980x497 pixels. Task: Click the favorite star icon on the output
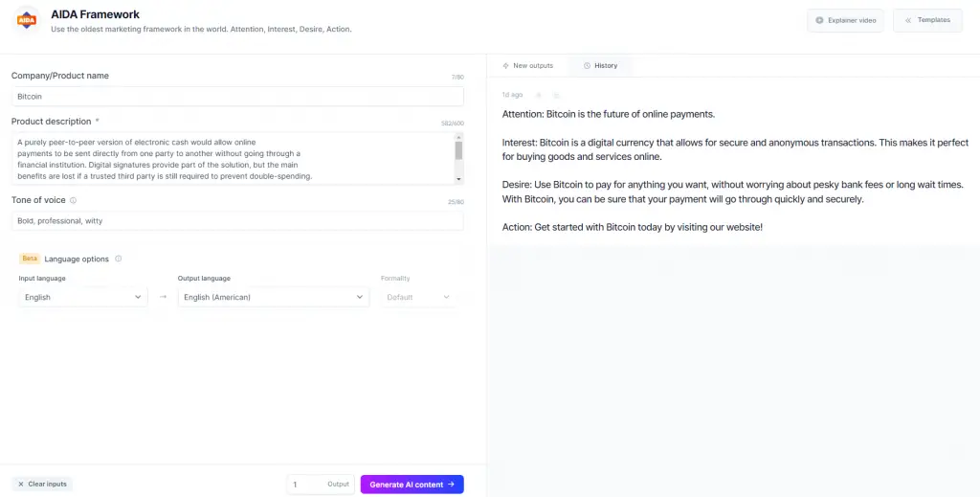pyautogui.click(x=538, y=95)
